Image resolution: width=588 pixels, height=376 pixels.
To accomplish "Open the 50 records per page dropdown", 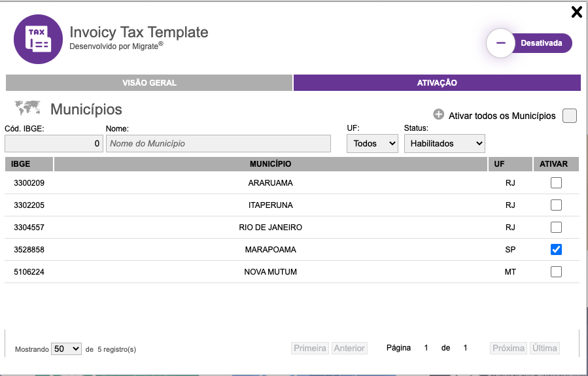I will click(66, 349).
